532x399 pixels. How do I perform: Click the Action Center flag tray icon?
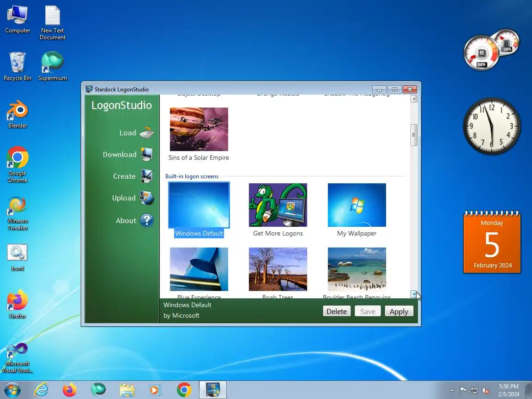pos(463,391)
